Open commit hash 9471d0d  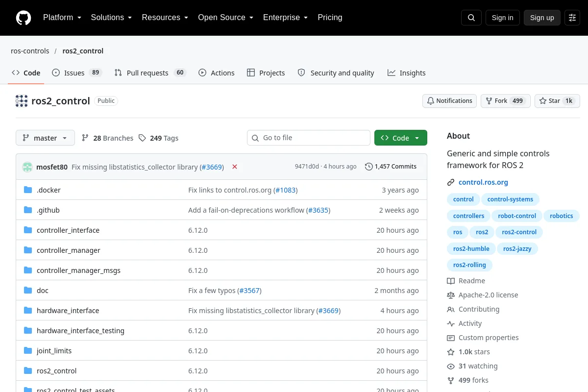(x=307, y=167)
